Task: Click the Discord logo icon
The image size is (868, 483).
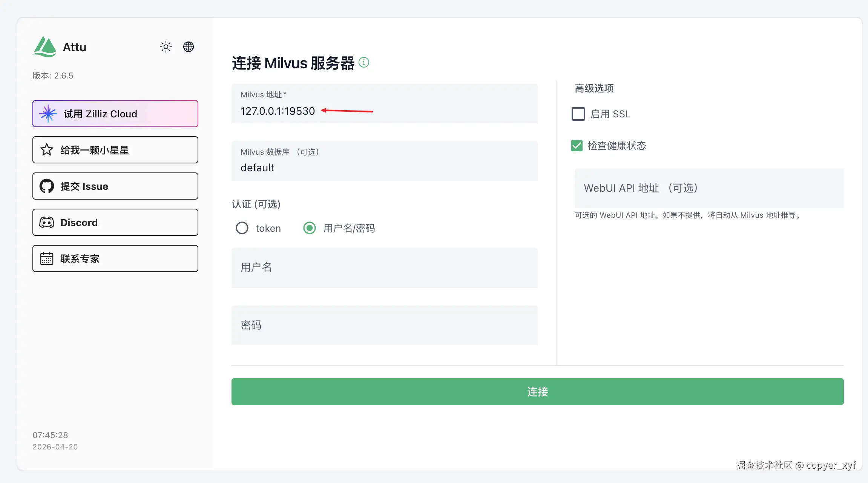Action: click(x=47, y=222)
